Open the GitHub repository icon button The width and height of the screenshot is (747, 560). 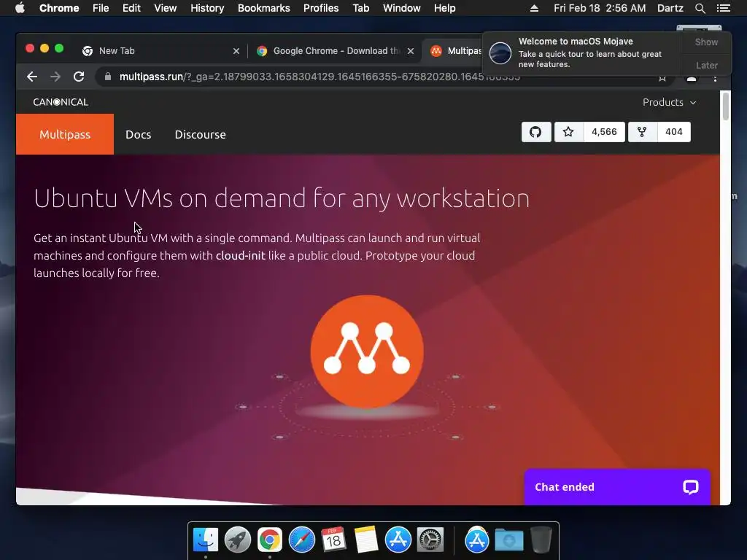[536, 132]
